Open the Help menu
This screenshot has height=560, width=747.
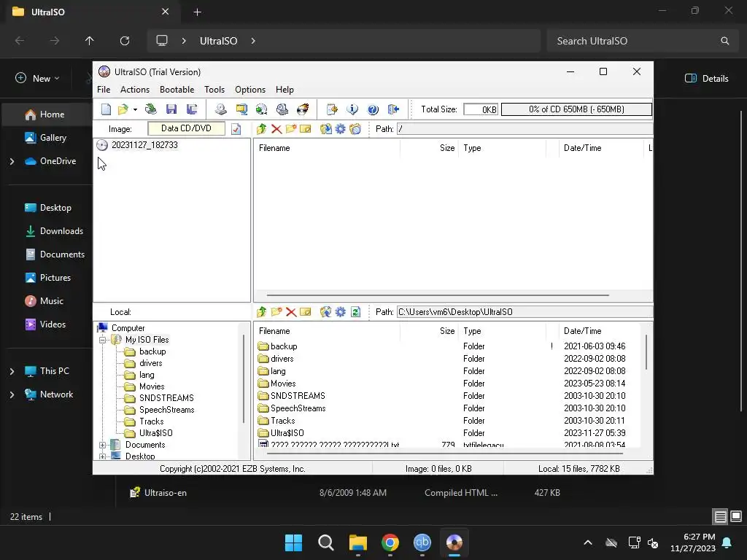pyautogui.click(x=285, y=90)
